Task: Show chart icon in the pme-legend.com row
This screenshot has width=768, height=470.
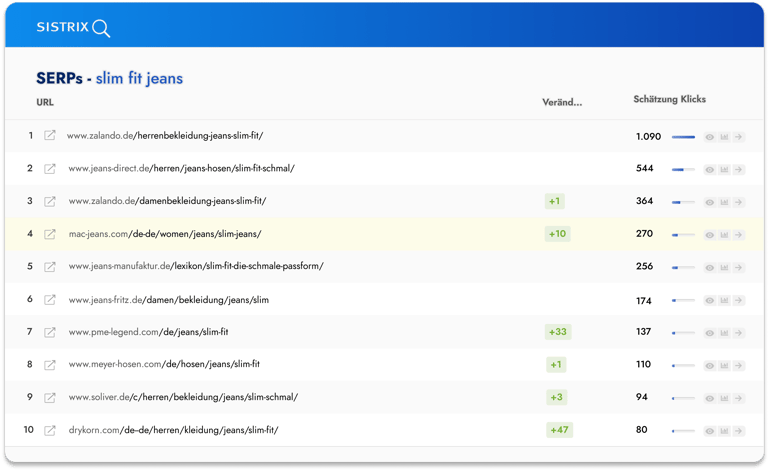Action: (x=724, y=333)
